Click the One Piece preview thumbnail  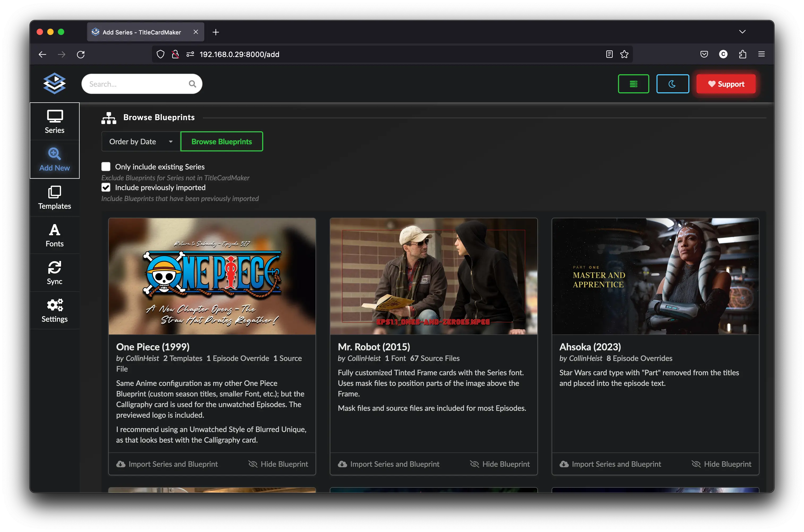coord(212,276)
